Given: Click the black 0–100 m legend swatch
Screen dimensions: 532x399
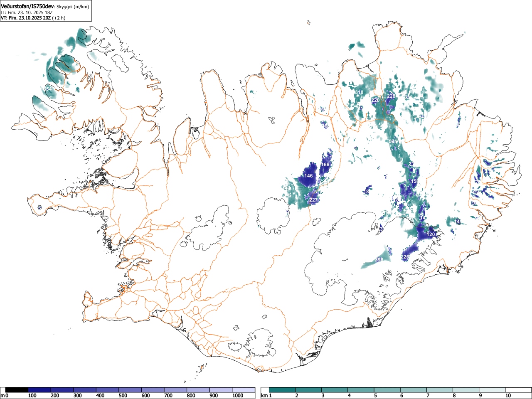Looking at the screenshot, I should point(17,390).
